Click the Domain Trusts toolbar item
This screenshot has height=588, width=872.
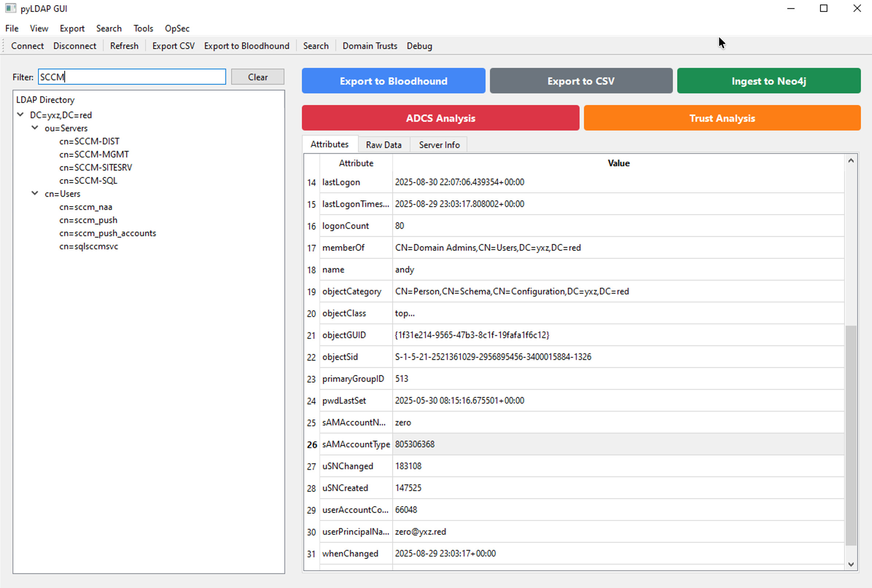[370, 46]
